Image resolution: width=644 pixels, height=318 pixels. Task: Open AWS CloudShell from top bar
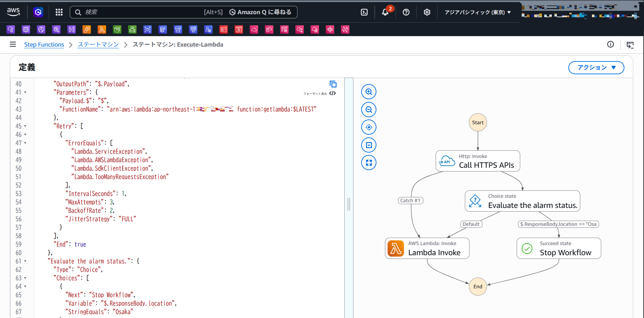pyautogui.click(x=364, y=12)
